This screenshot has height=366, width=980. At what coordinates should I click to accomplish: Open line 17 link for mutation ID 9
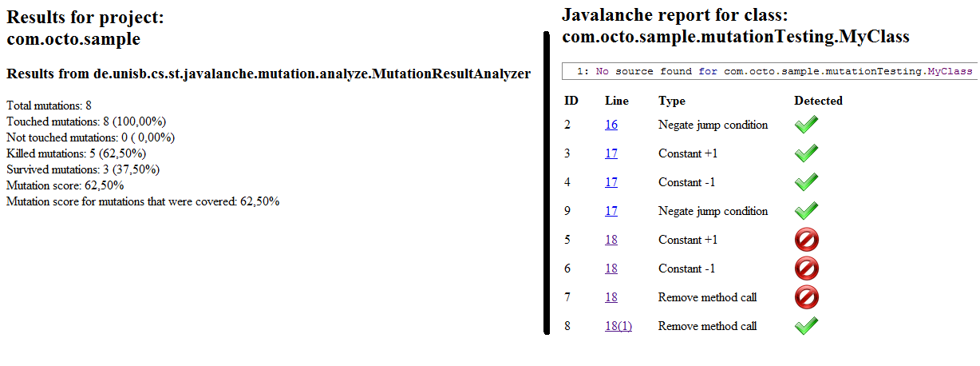point(611,211)
